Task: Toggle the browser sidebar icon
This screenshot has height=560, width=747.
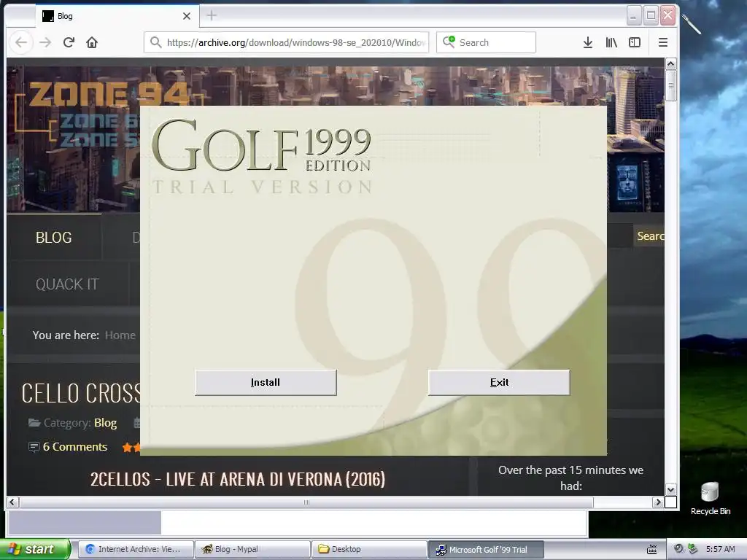Action: pos(635,42)
